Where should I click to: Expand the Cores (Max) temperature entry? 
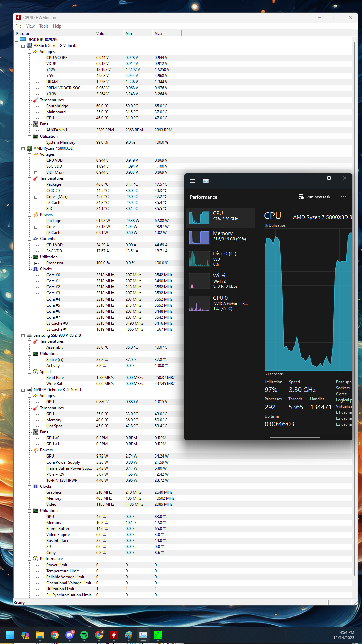point(36,197)
